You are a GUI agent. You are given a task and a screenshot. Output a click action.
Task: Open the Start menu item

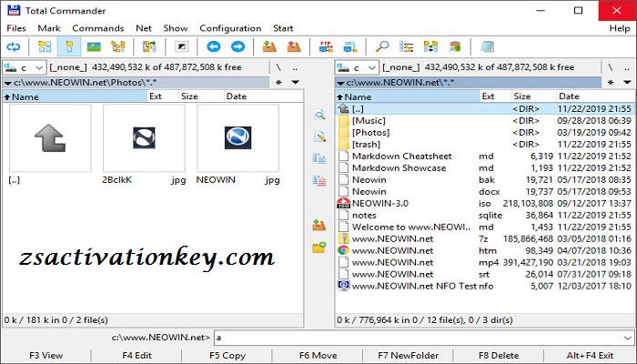tap(283, 28)
